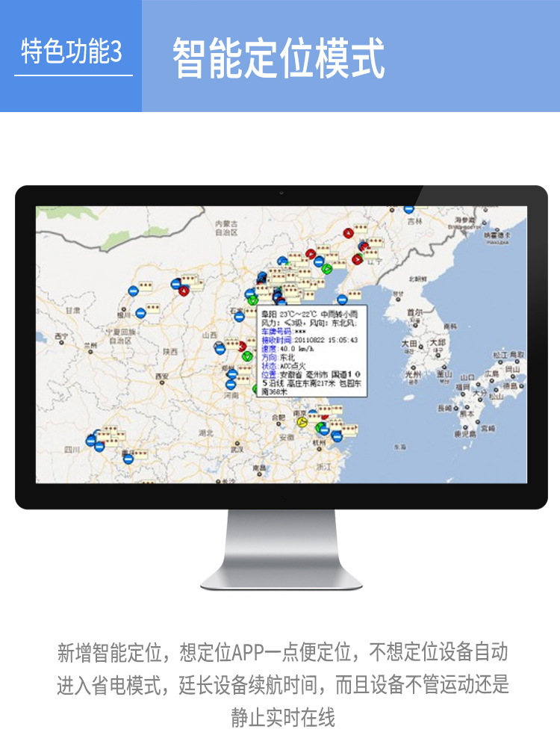Image resolution: width=560 pixels, height=747 pixels.
Task: Select the blue marker east of 杭州
Action: tap(337, 436)
